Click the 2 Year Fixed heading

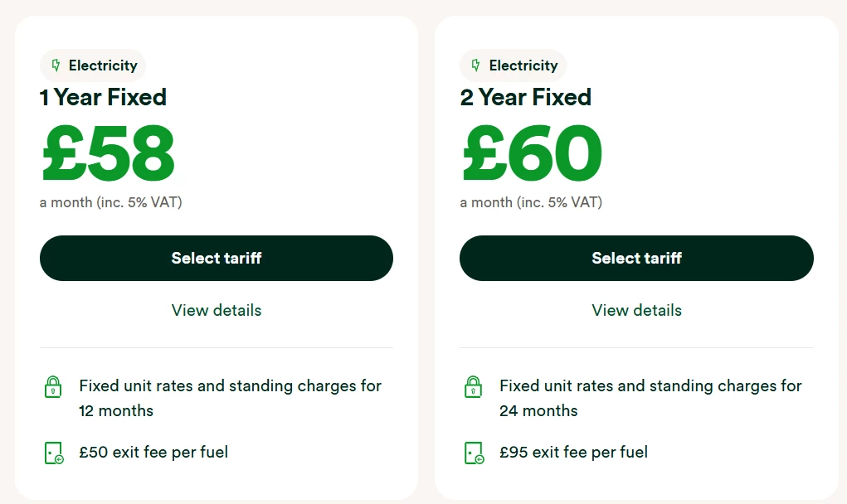click(525, 97)
